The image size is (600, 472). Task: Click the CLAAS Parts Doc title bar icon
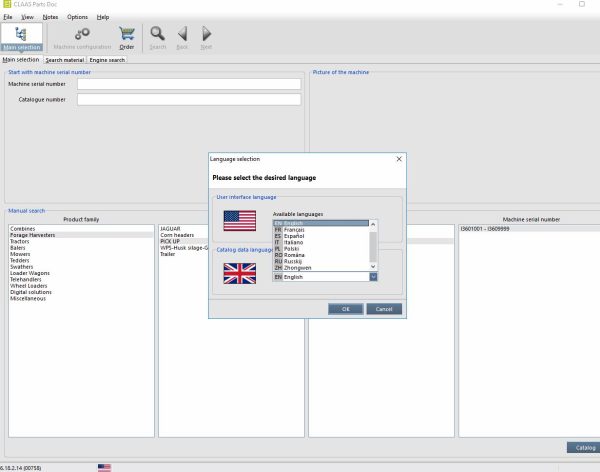(7, 4)
